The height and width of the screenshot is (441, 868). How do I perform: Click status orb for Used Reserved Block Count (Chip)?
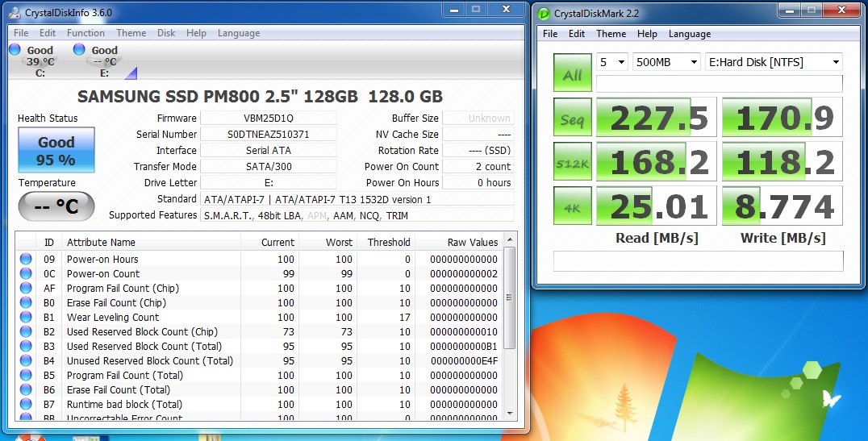click(26, 331)
